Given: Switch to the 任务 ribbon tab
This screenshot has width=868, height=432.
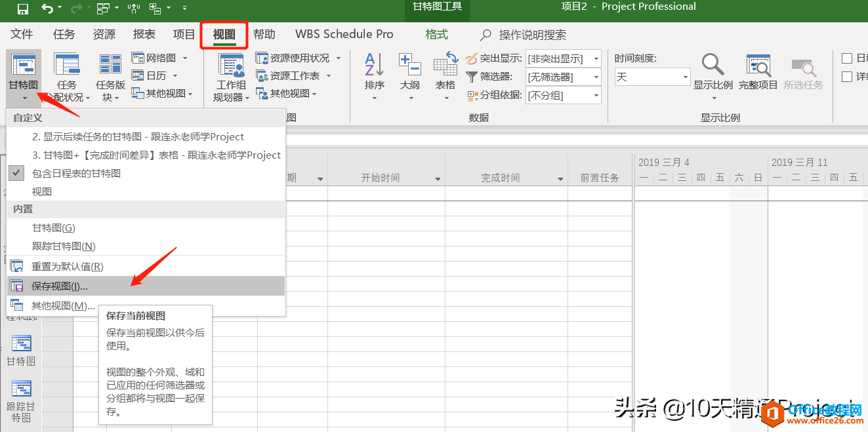Looking at the screenshot, I should (x=64, y=34).
